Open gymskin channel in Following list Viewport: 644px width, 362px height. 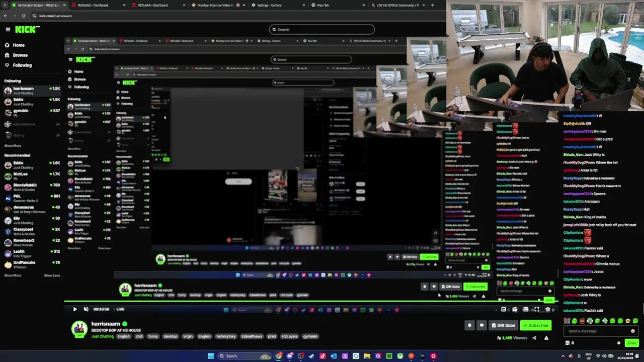pyautogui.click(x=31, y=113)
